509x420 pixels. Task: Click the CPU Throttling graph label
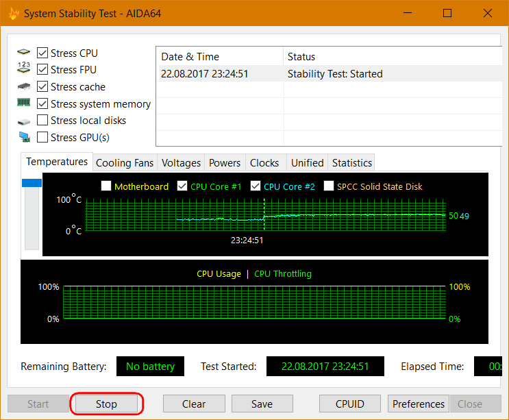click(x=283, y=274)
